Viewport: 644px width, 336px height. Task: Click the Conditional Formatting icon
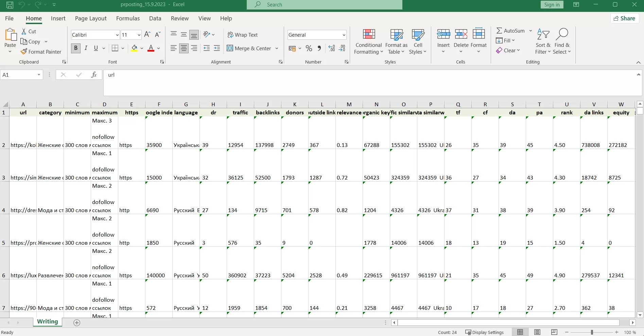click(369, 35)
